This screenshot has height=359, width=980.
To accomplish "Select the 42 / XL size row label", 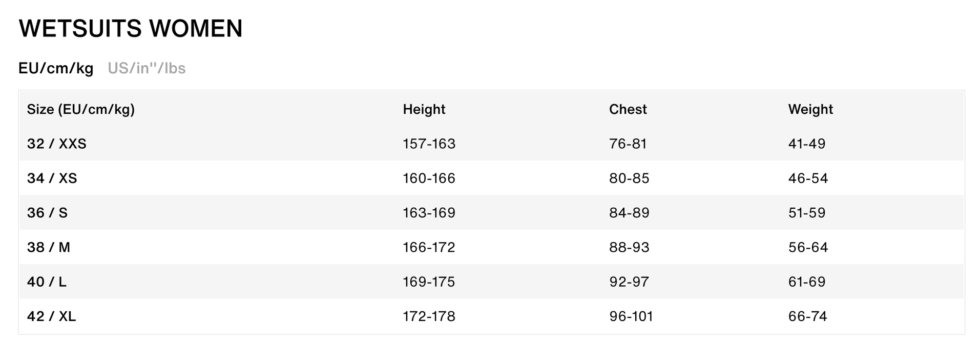I will (x=51, y=316).
